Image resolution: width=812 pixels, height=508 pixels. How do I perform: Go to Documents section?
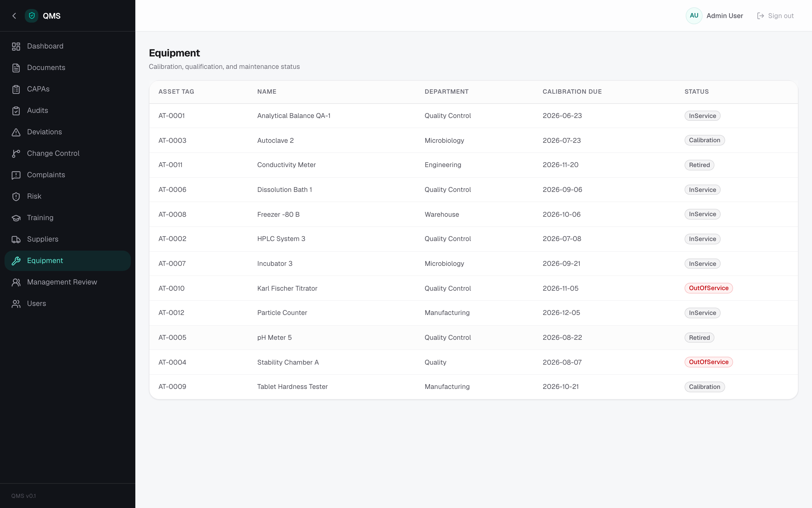click(x=46, y=67)
